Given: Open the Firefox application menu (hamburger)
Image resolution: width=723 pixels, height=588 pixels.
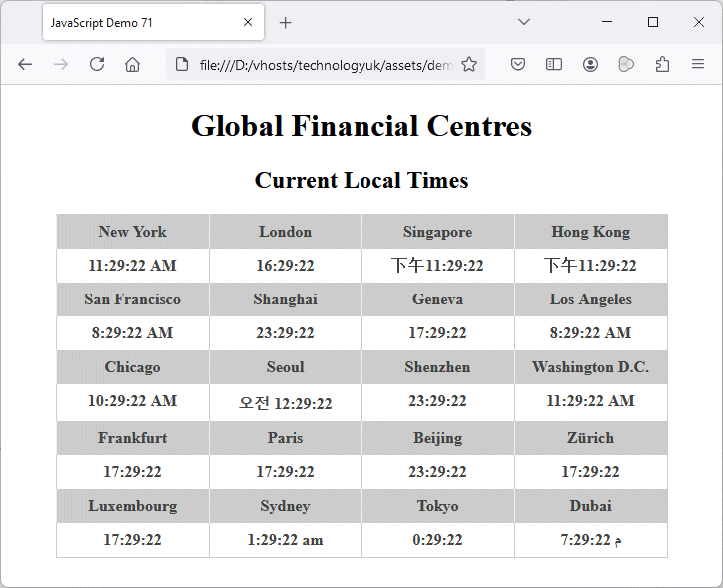Looking at the screenshot, I should (698, 64).
